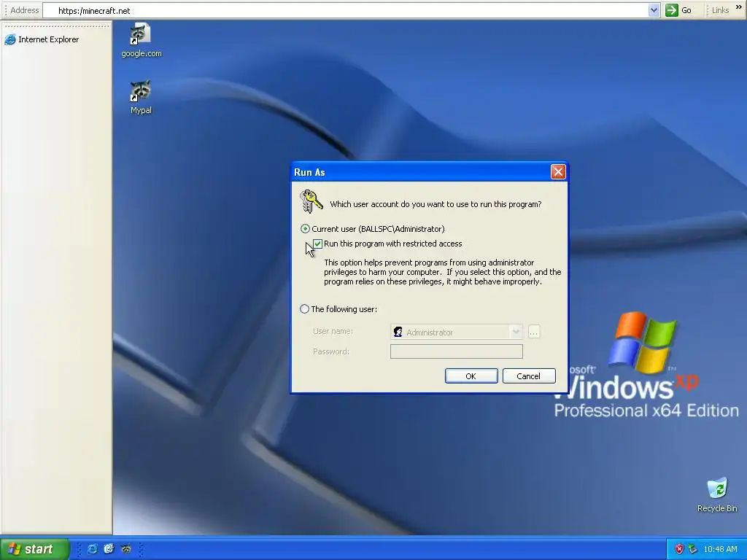The image size is (747, 560).
Task: Select the Current user radio button
Action: tap(305, 229)
